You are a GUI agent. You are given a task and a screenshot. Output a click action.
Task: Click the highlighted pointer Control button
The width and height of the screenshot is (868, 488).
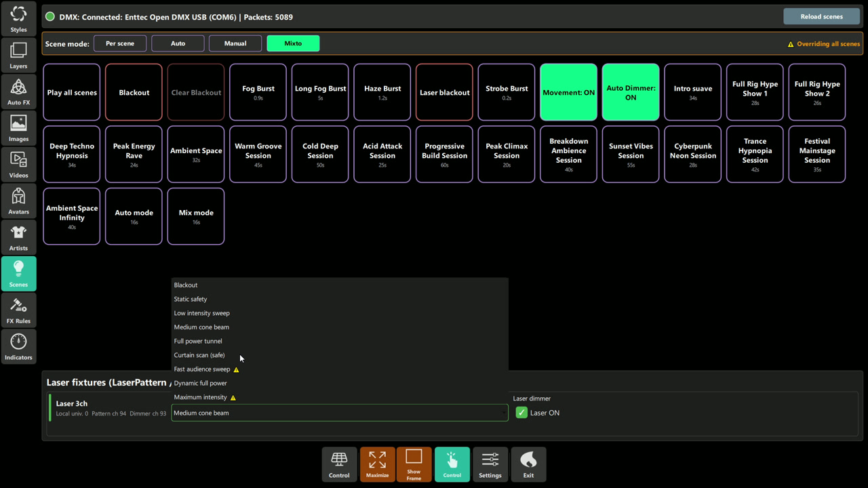[x=452, y=464]
